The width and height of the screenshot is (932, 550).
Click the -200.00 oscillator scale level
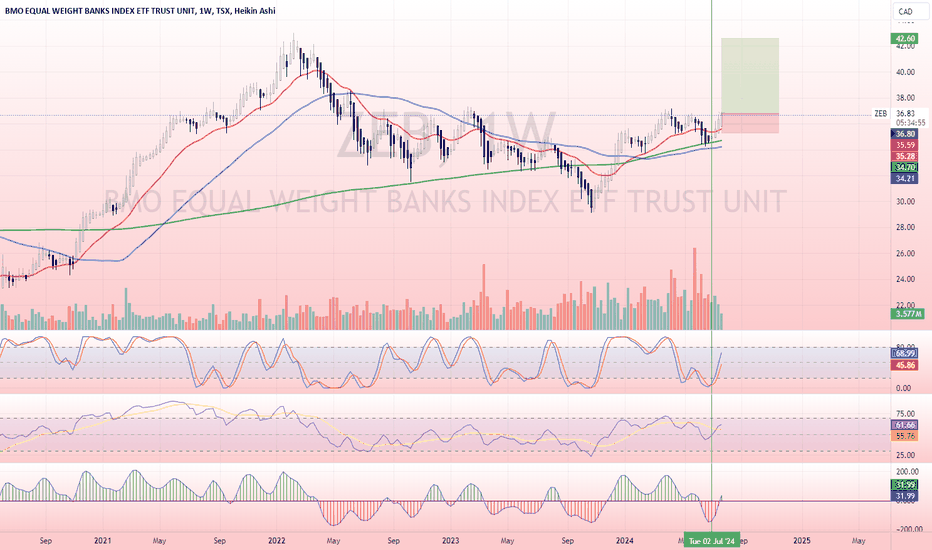[908, 529]
